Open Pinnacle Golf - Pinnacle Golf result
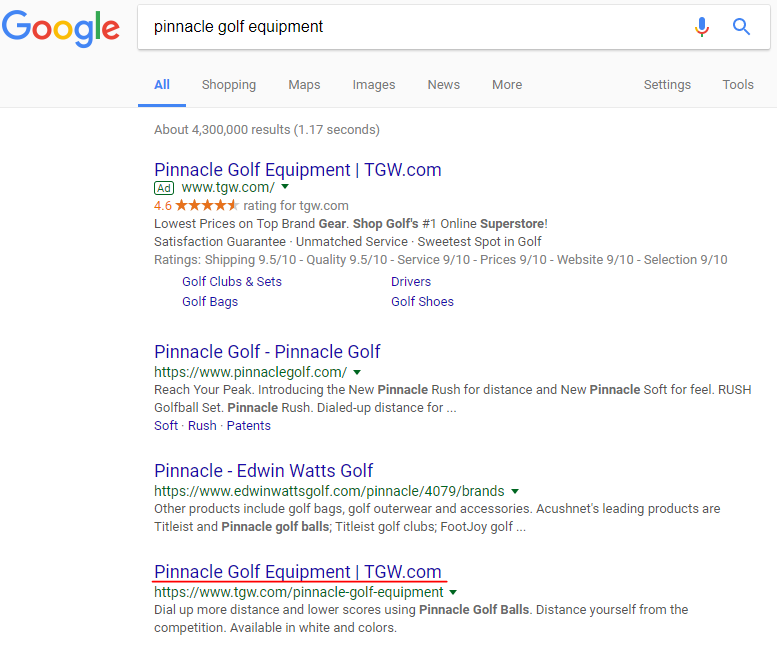Screen dimensions: 777x656 267,352
